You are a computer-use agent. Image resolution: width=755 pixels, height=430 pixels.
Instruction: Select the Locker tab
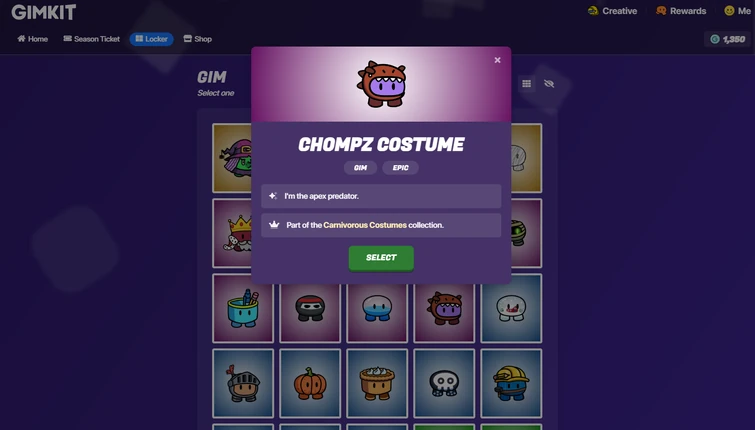[152, 39]
